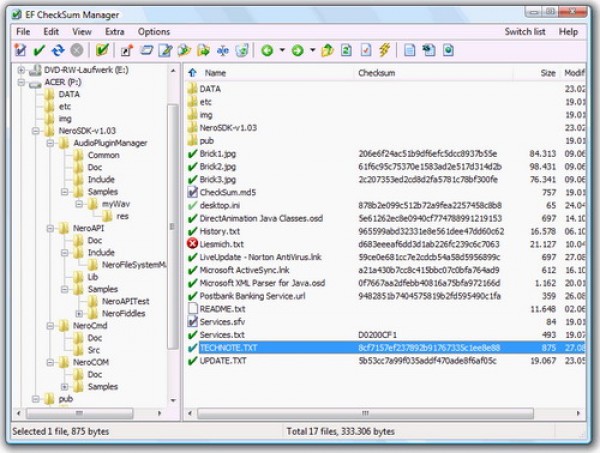
Task: Click the create shortcut toolbar icon
Action: click(x=127, y=50)
